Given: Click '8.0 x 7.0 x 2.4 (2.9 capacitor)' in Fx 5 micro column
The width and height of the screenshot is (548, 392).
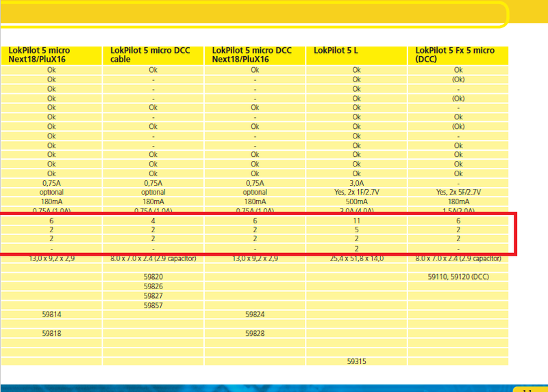Looking at the screenshot, I should point(458,259).
